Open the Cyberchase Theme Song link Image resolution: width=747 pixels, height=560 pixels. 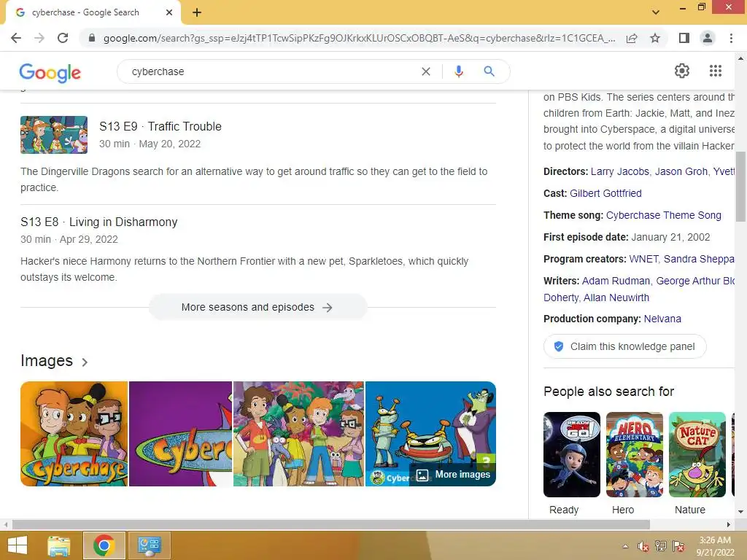pos(664,215)
